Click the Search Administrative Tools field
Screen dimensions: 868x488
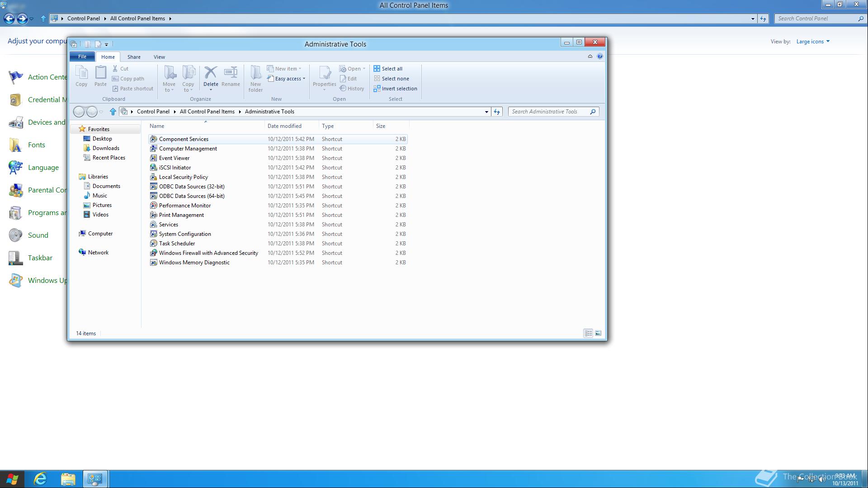(x=549, y=112)
